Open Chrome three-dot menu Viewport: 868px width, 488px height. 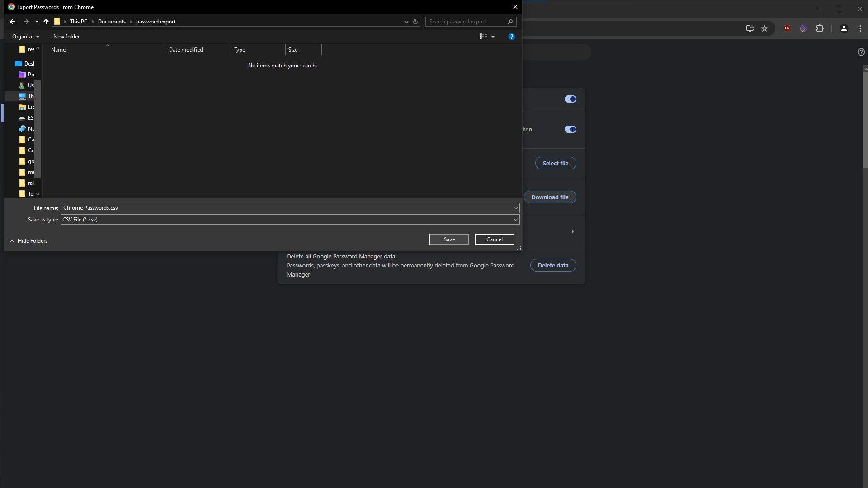(x=860, y=28)
